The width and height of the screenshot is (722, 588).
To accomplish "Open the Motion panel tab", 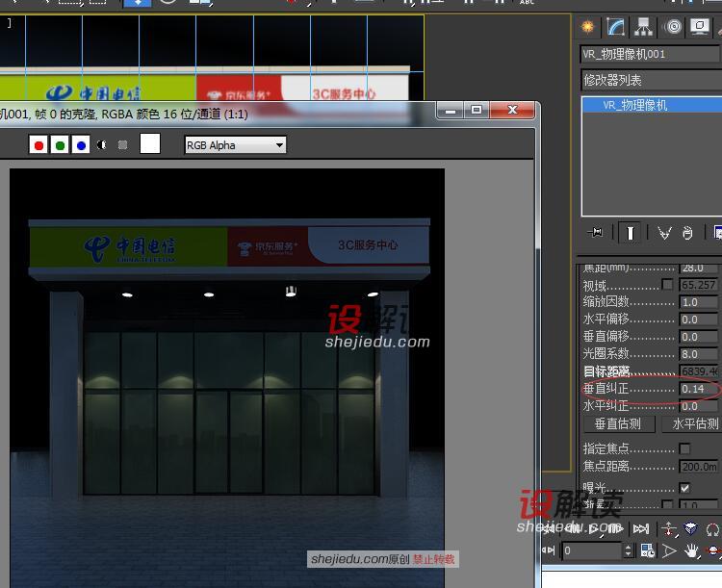I will [x=673, y=27].
